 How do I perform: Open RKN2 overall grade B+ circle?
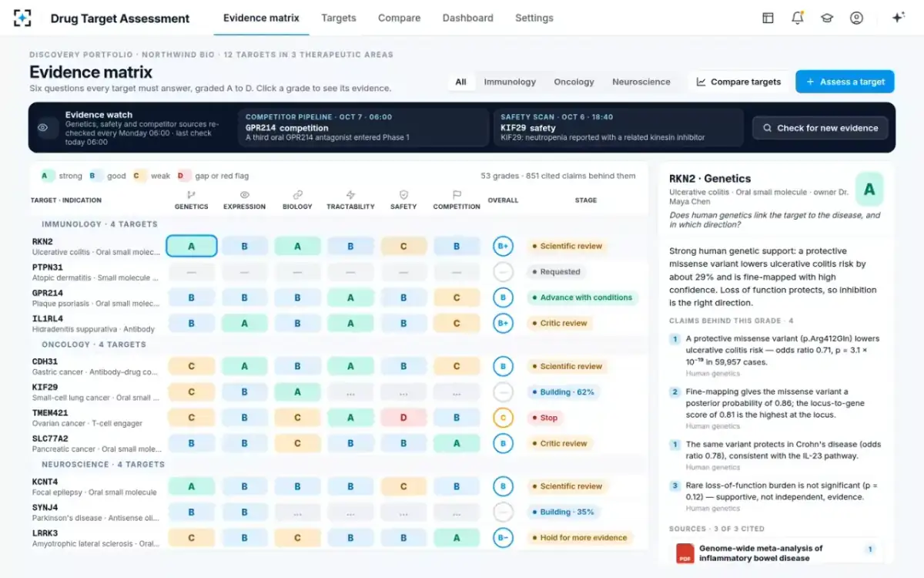(x=503, y=247)
